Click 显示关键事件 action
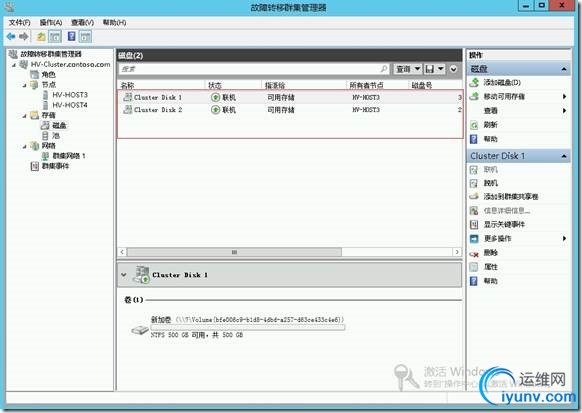 click(504, 224)
